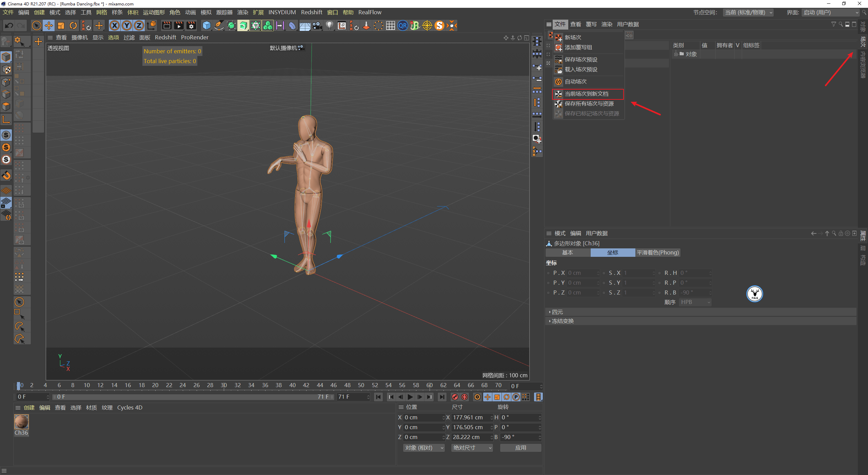This screenshot has width=868, height=475.
Task: Select the Rotate tool in the top toolbar
Action: click(x=73, y=25)
